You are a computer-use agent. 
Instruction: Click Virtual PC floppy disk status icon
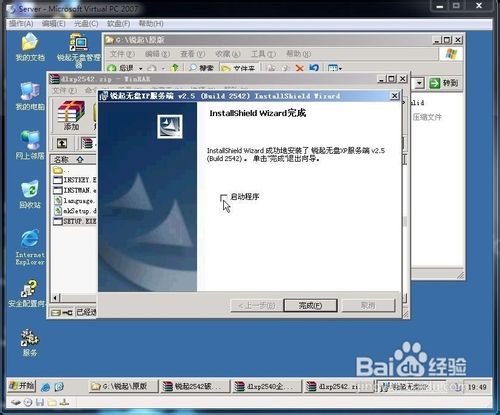(40, 403)
